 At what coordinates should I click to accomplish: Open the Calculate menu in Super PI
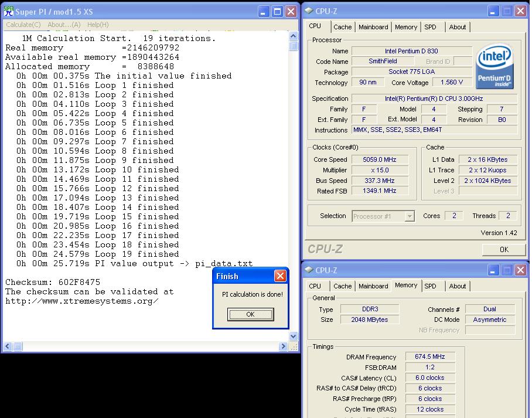coord(23,25)
